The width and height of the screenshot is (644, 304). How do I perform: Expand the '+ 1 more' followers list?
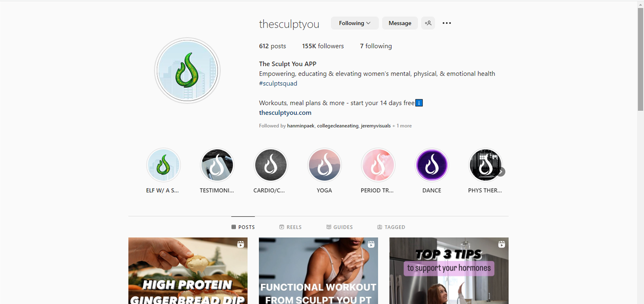(402, 126)
